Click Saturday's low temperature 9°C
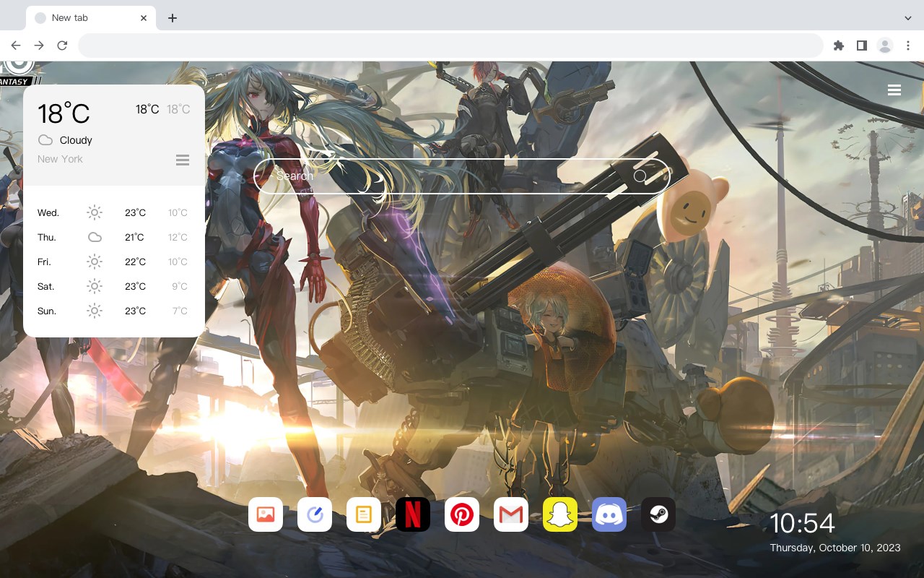The image size is (924, 578). 180,286
